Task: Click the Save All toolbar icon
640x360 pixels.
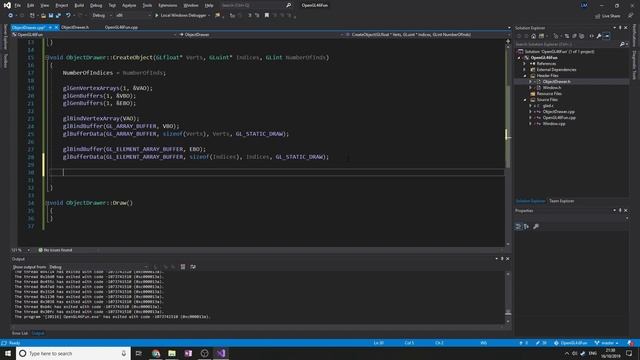Action: (58, 16)
